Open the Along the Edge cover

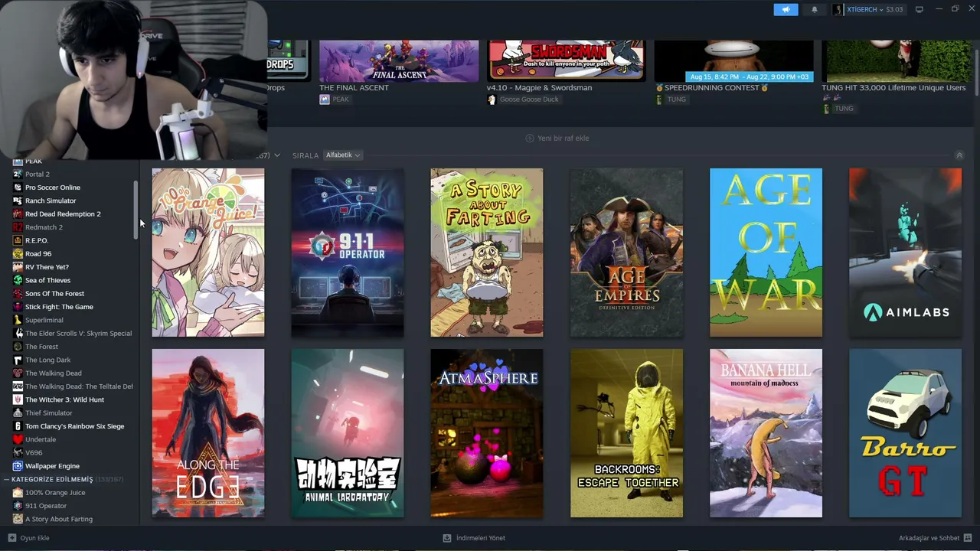click(208, 433)
